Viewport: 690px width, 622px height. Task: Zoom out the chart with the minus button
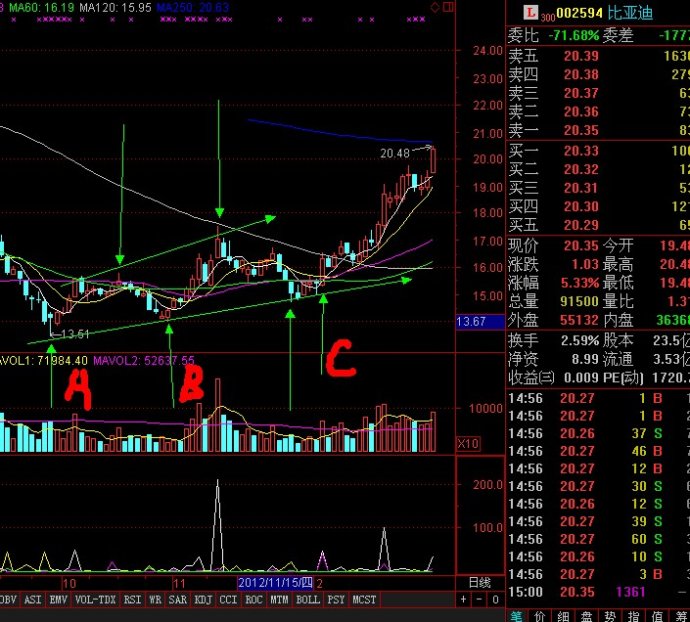point(480,599)
